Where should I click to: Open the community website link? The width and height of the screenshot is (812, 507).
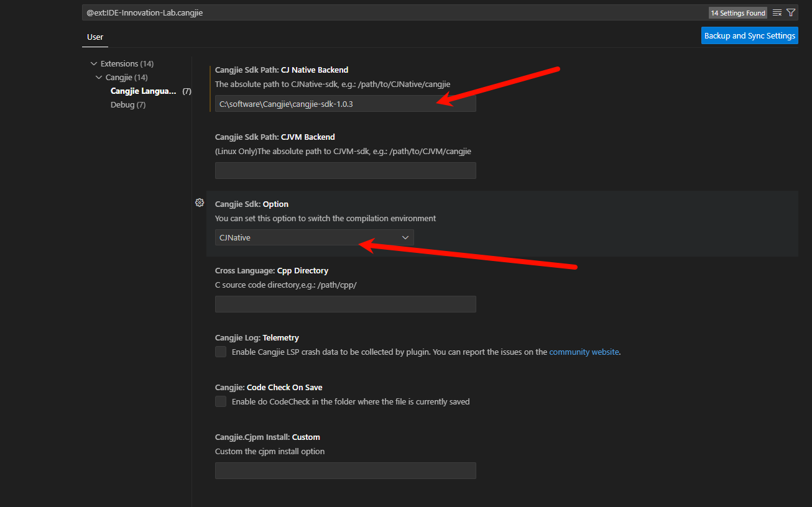tap(584, 352)
